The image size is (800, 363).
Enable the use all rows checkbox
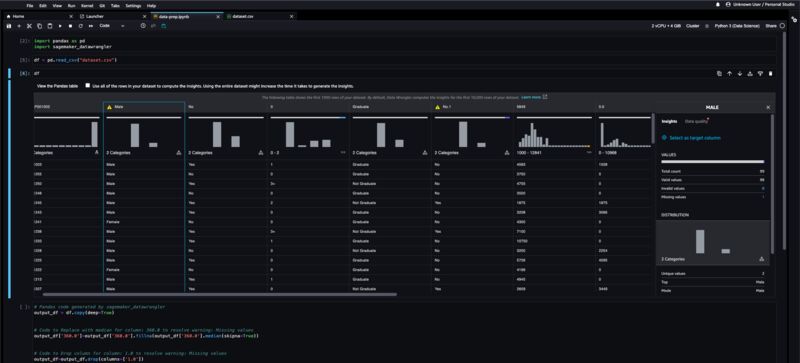88,86
